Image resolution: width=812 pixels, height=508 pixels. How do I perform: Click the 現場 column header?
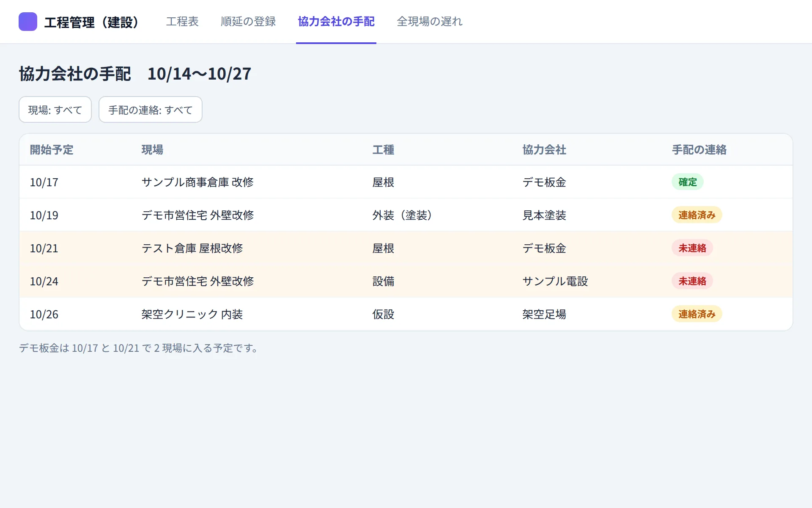[x=152, y=150]
